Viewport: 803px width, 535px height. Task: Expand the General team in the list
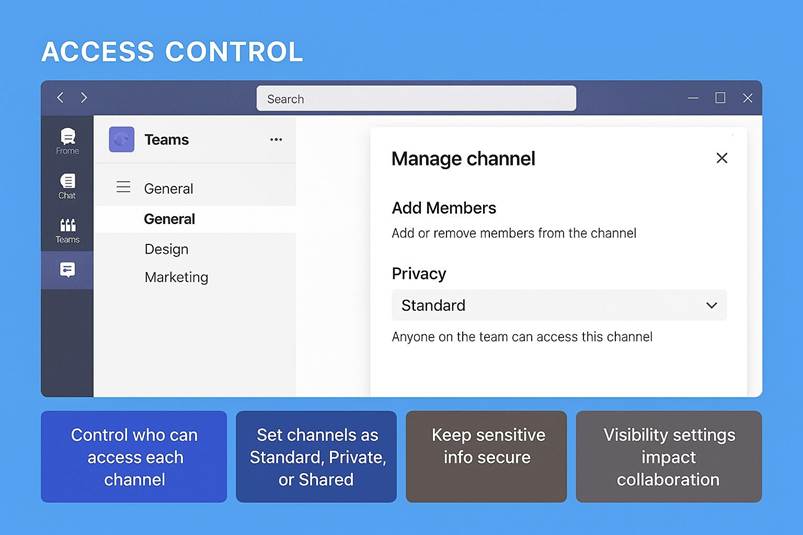coord(169,188)
